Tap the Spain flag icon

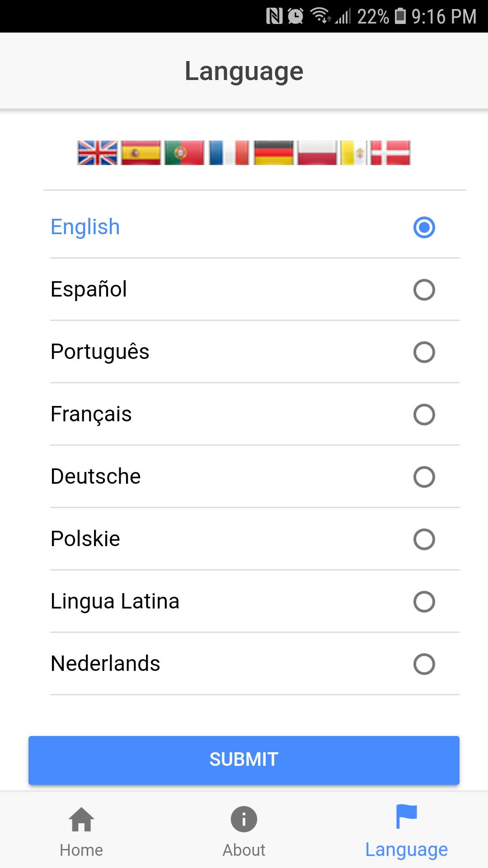pyautogui.click(x=141, y=153)
